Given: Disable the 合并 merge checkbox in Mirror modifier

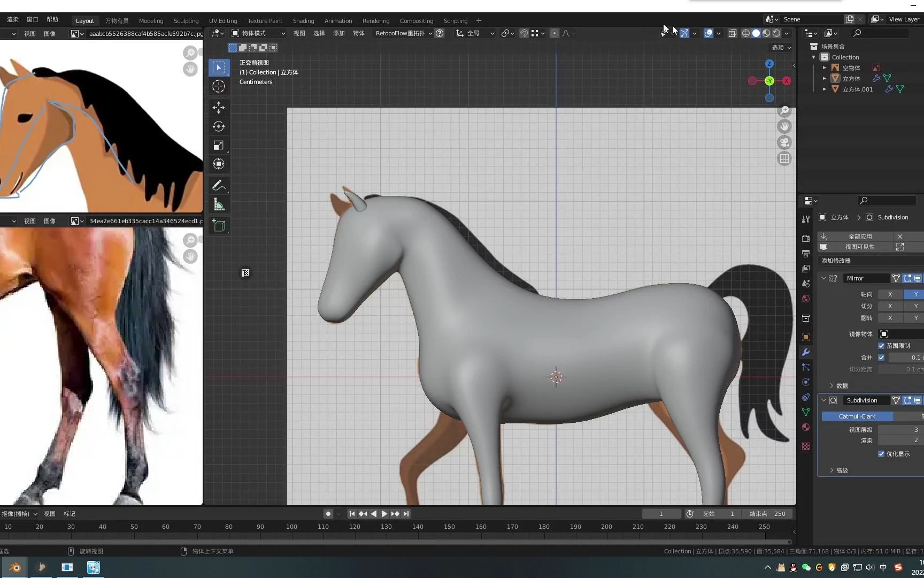Looking at the screenshot, I should tap(882, 357).
